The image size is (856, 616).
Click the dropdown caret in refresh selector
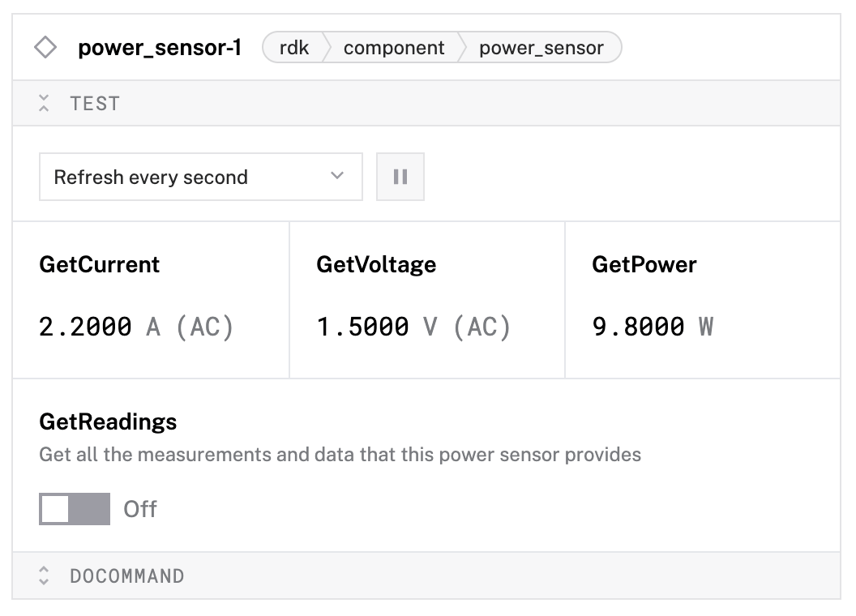point(338,176)
